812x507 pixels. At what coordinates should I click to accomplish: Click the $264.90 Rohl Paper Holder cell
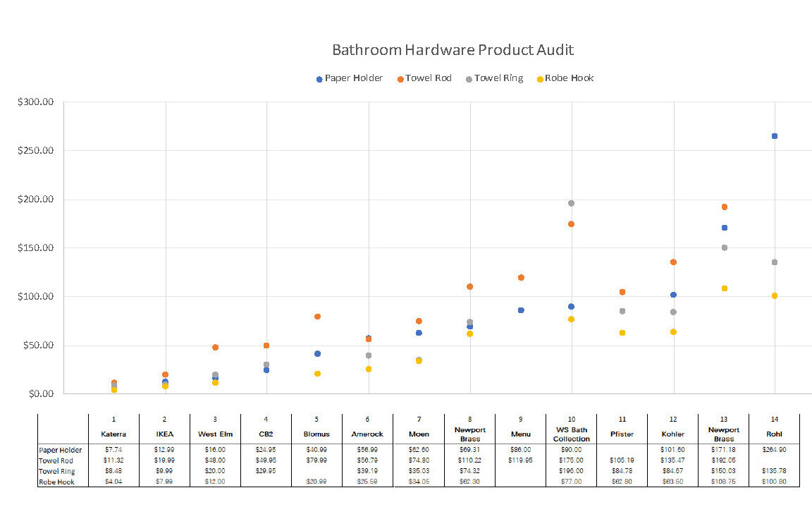coord(774,450)
